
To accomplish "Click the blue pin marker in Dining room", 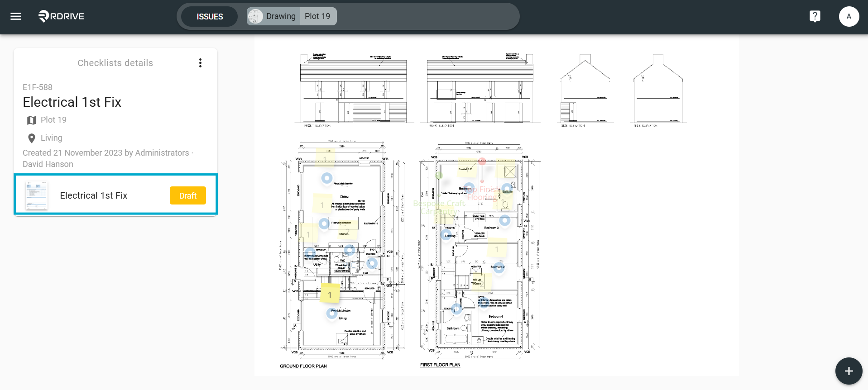I will click(x=326, y=178).
